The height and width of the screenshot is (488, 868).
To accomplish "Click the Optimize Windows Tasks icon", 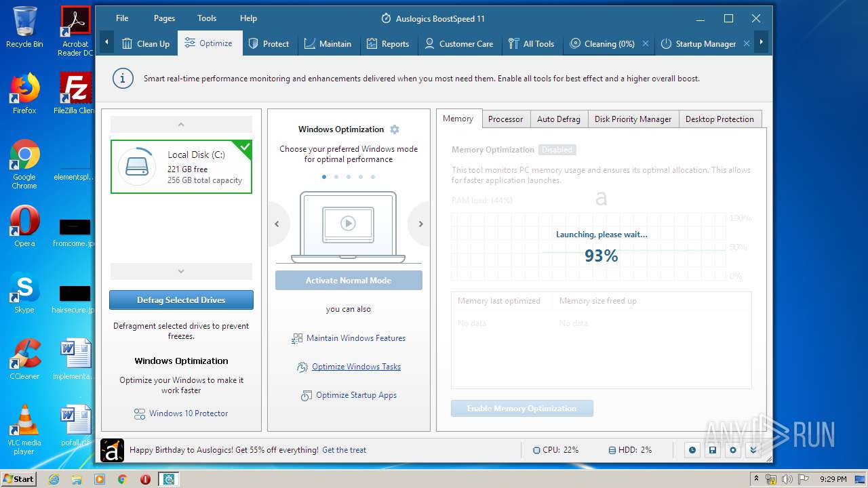I will pyautogui.click(x=302, y=367).
